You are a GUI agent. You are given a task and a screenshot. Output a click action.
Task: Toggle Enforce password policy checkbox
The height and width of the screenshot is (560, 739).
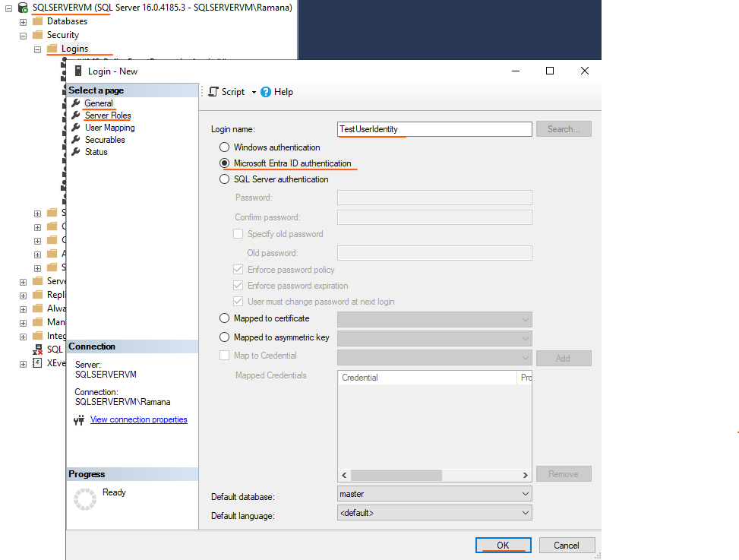coord(238,270)
